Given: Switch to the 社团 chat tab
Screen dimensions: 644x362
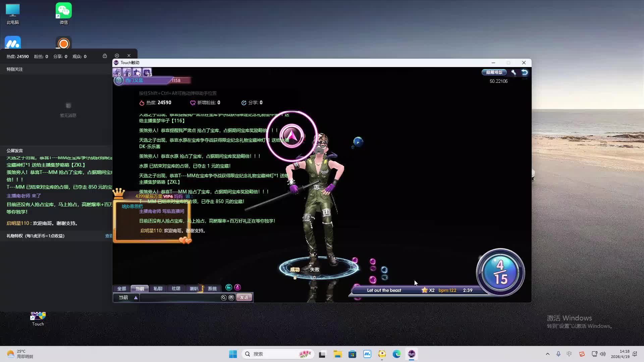Looking at the screenshot, I should click(176, 289).
